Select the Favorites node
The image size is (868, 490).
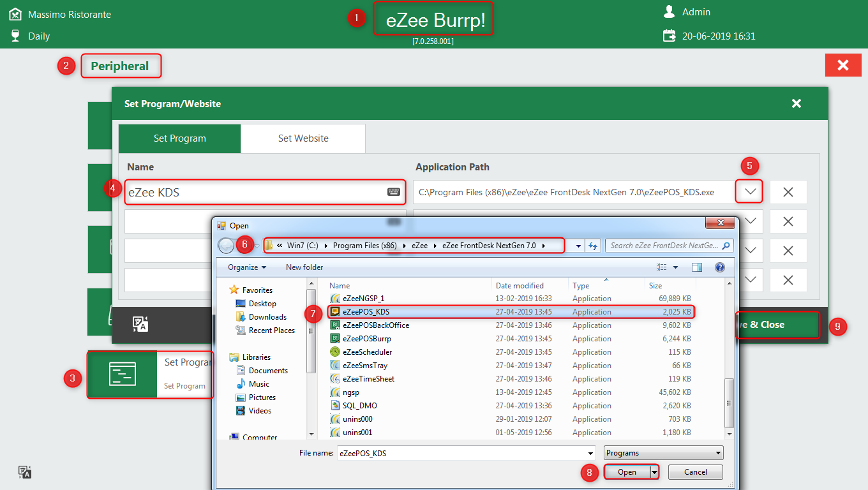coord(257,290)
